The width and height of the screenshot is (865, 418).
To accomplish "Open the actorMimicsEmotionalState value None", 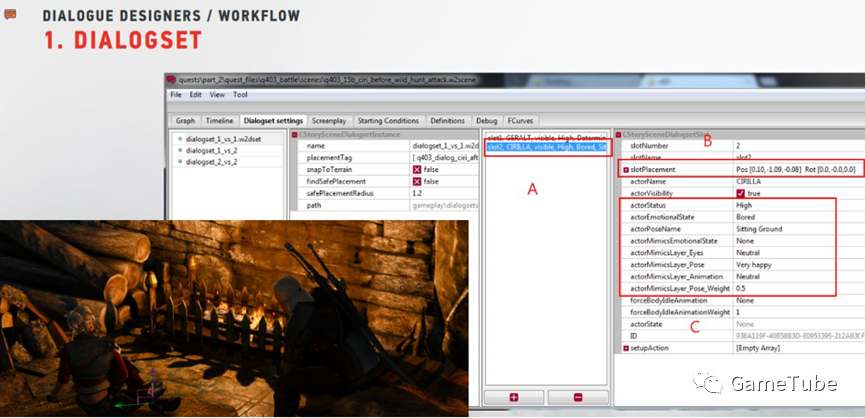I will 799,241.
